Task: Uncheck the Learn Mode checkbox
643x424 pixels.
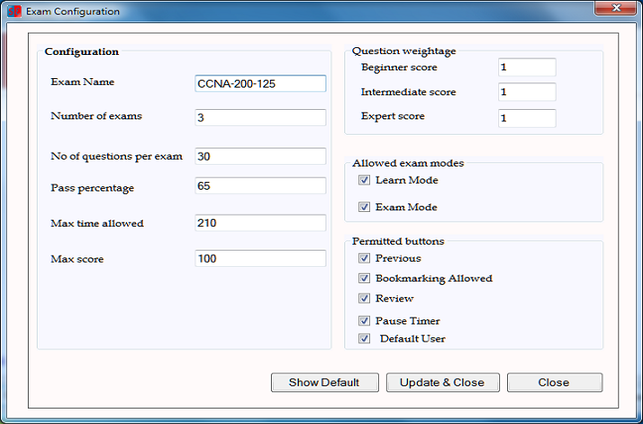Action: point(364,180)
